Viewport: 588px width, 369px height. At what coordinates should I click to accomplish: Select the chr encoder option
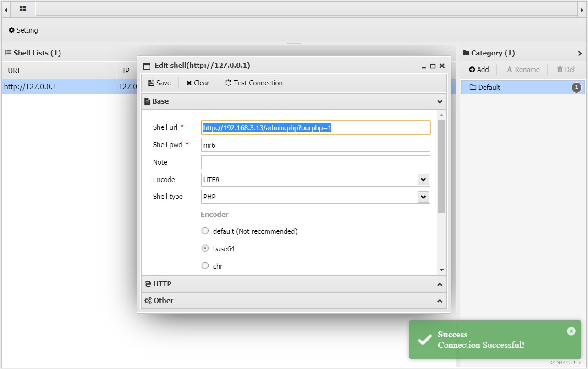point(205,266)
